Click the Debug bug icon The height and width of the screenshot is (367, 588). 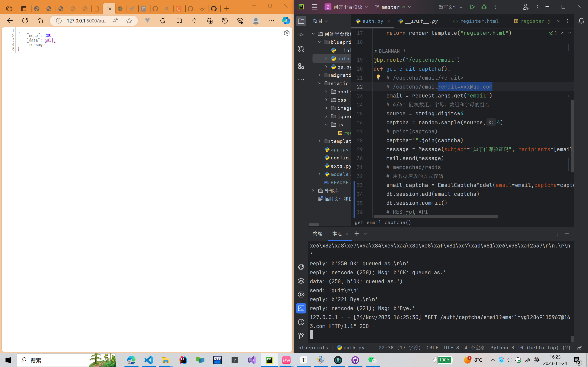coord(484,7)
